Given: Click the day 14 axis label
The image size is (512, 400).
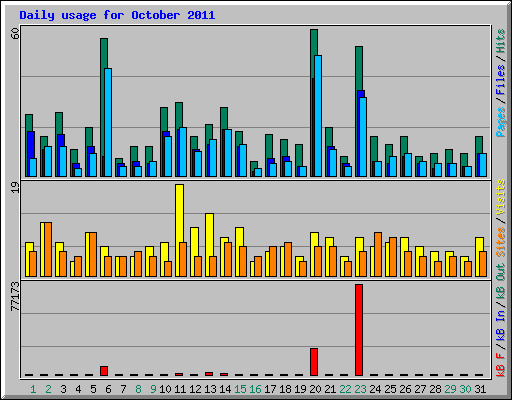Looking at the screenshot, I should (x=225, y=389).
